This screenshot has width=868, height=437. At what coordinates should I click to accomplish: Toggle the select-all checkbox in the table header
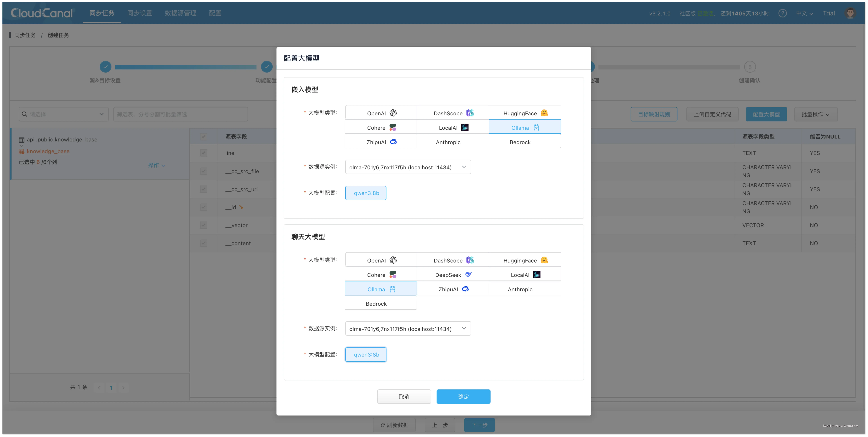(204, 137)
